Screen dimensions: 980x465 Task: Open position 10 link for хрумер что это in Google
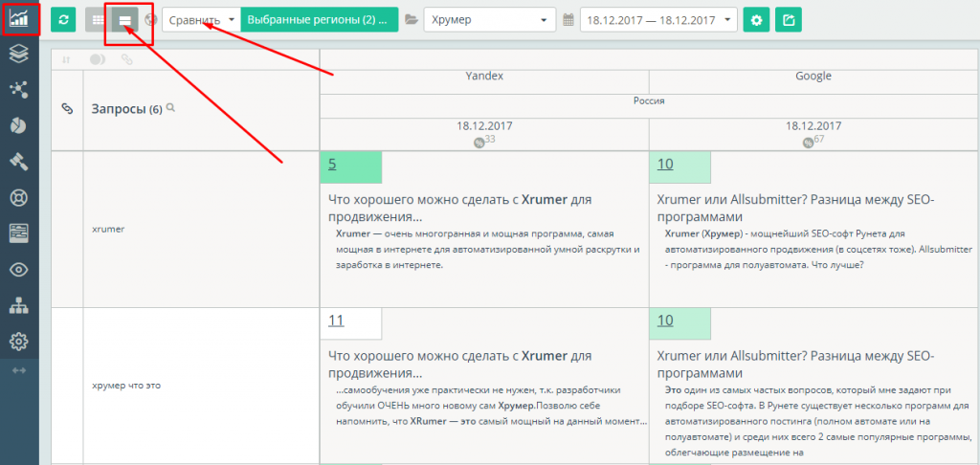(x=665, y=321)
